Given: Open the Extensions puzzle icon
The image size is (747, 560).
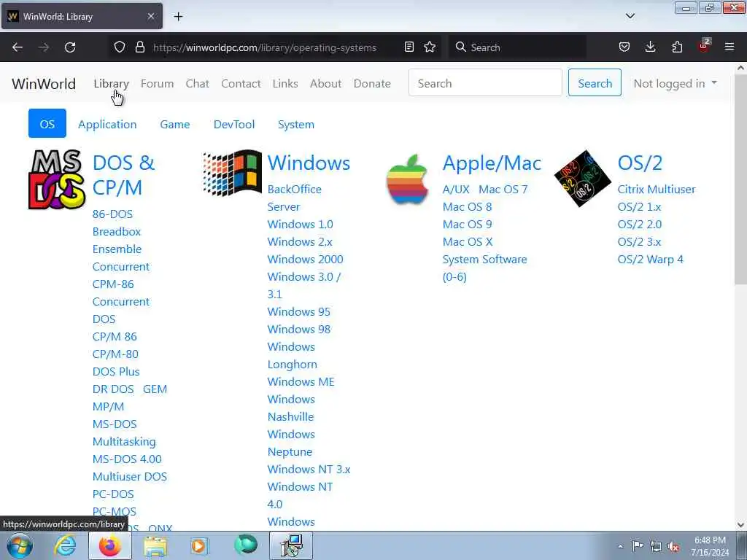Looking at the screenshot, I should (x=677, y=47).
